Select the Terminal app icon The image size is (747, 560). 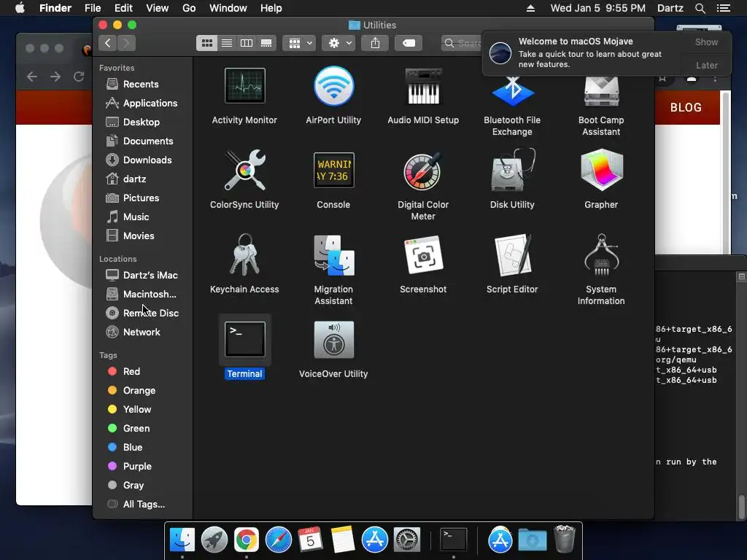(244, 339)
